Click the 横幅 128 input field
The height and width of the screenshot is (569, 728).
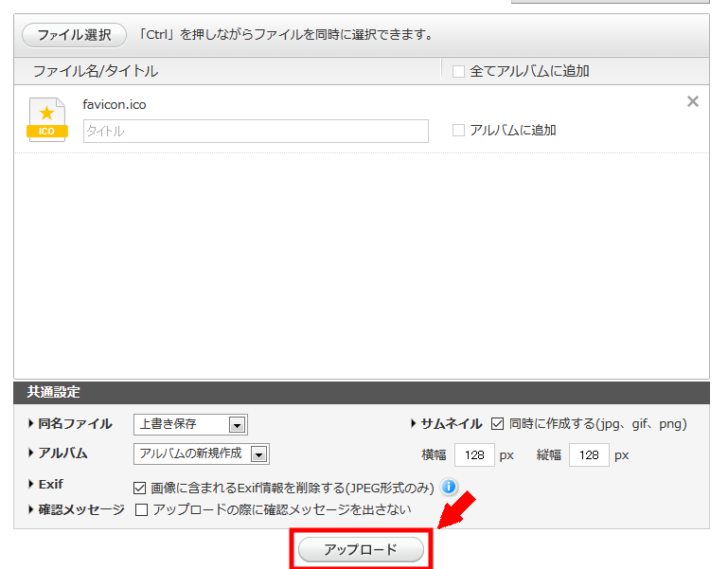coord(474,454)
